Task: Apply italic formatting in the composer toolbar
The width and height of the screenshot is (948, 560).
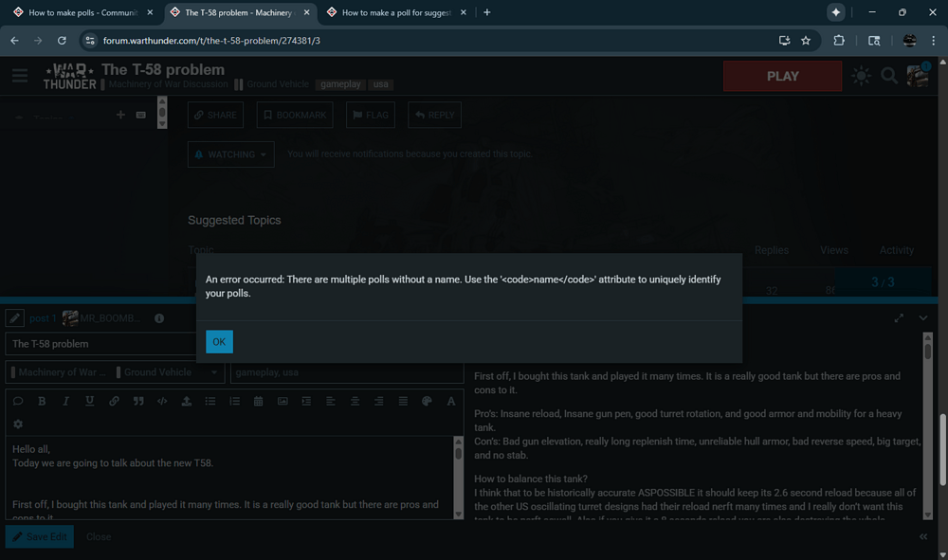Action: (x=65, y=401)
